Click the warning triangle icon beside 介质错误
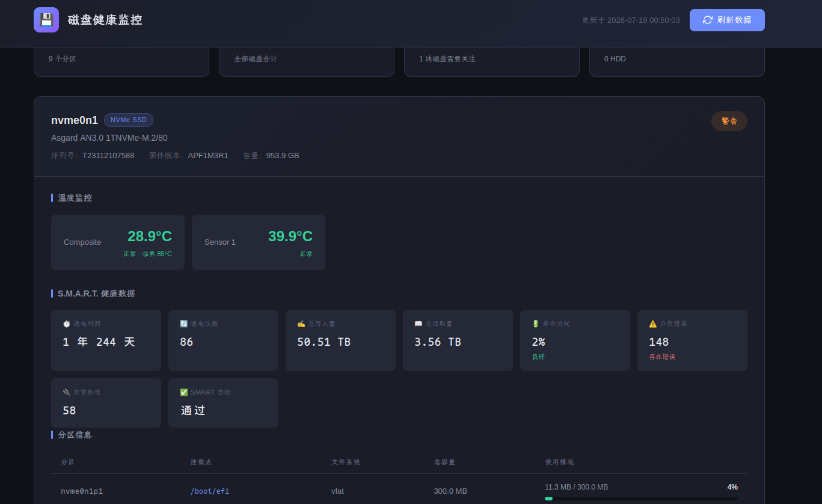This screenshot has width=822, height=504. point(653,324)
